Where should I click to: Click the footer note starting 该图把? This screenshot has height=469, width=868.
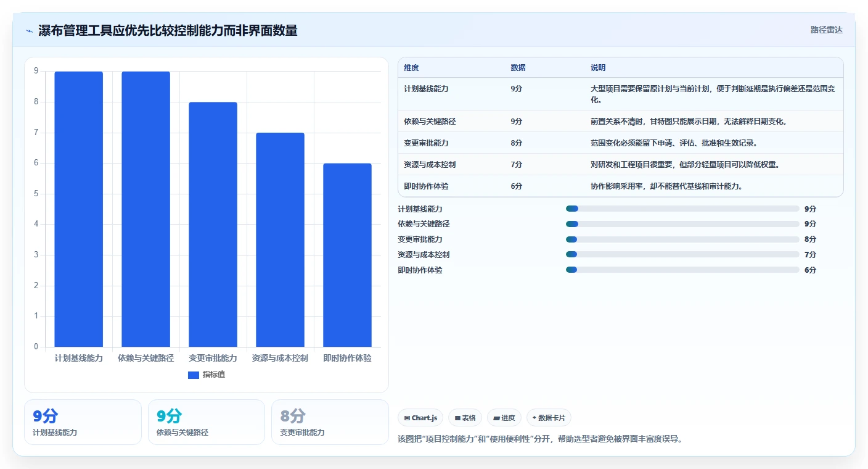540,439
